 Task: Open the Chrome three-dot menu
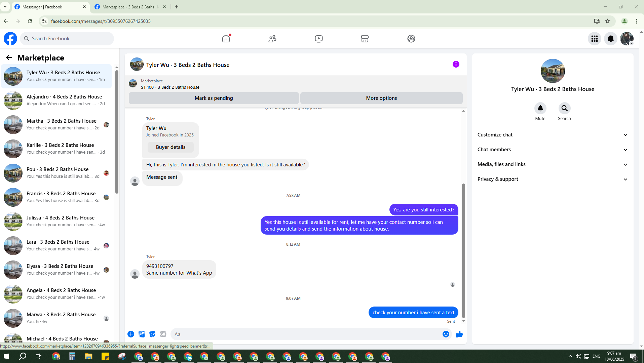(637, 21)
